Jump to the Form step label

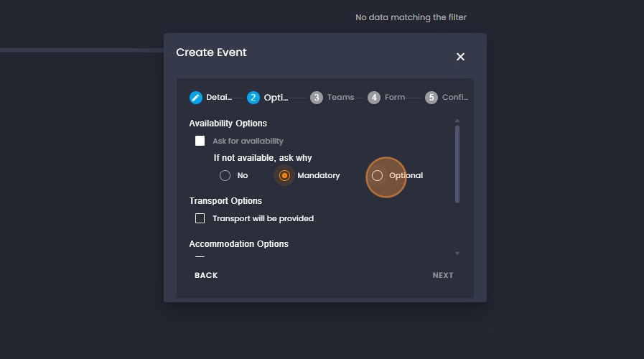[x=395, y=98]
